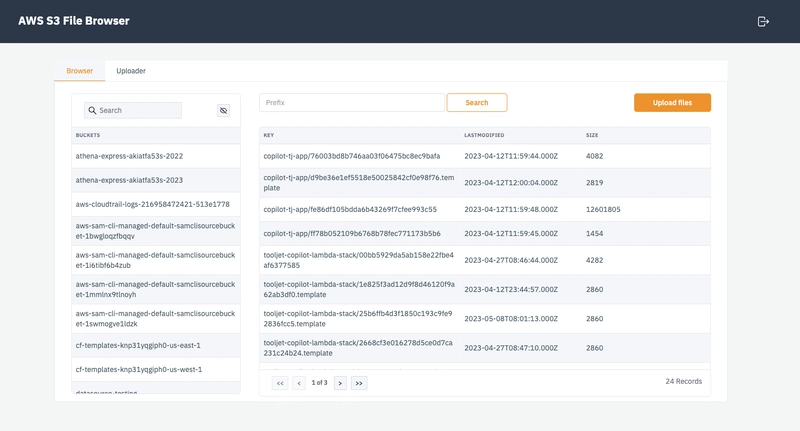Focus the bucket Search field
Image resolution: width=800 pixels, height=431 pixels.
coord(133,110)
